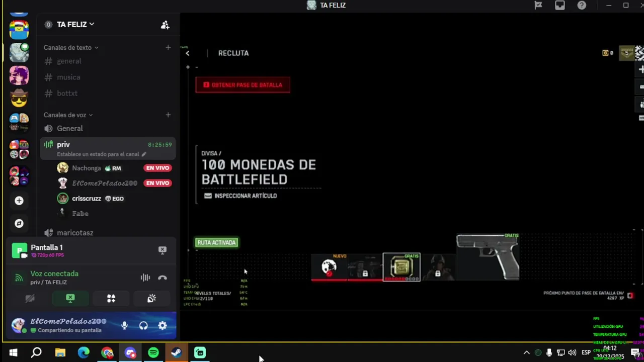
Task: Click the invite people icon beside TA FELIZ
Action: point(165,25)
